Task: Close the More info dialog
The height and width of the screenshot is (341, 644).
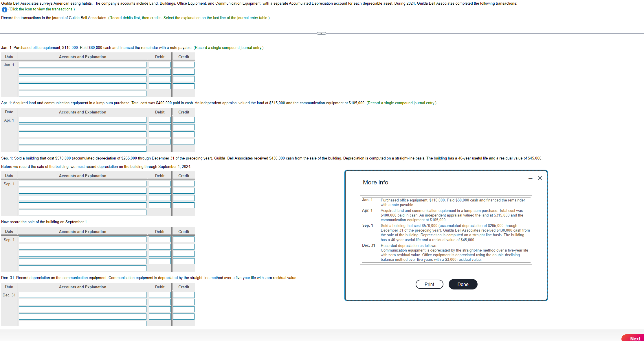Action: click(540, 178)
